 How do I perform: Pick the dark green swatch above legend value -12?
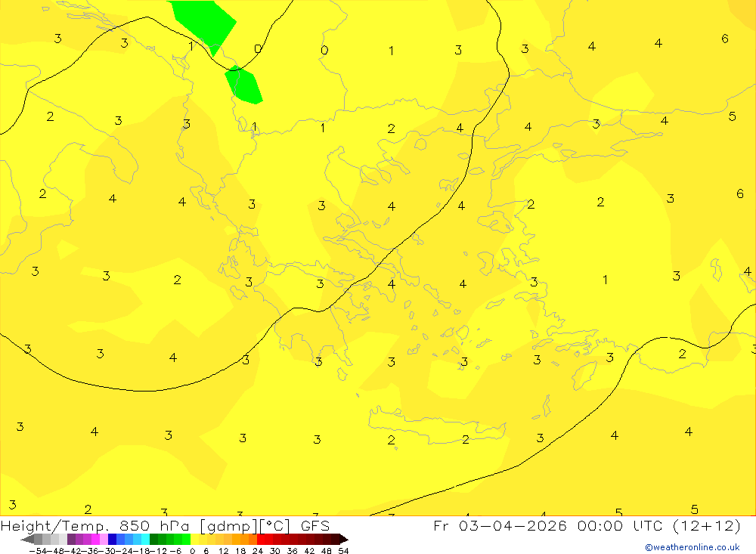point(153,540)
